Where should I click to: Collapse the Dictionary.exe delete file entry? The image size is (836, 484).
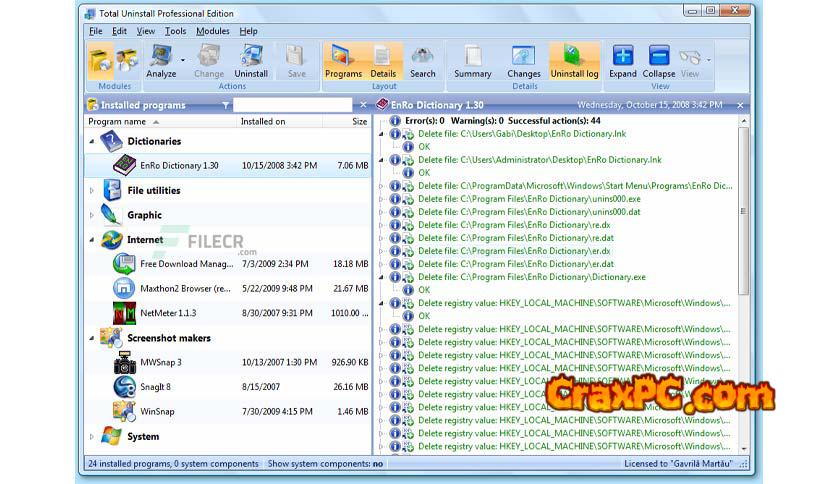click(381, 277)
